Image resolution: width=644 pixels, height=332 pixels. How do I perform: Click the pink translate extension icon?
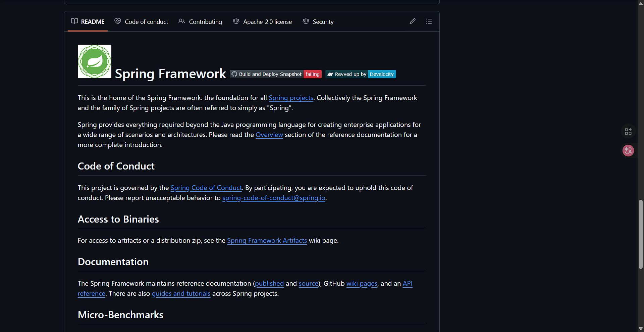[x=628, y=150]
